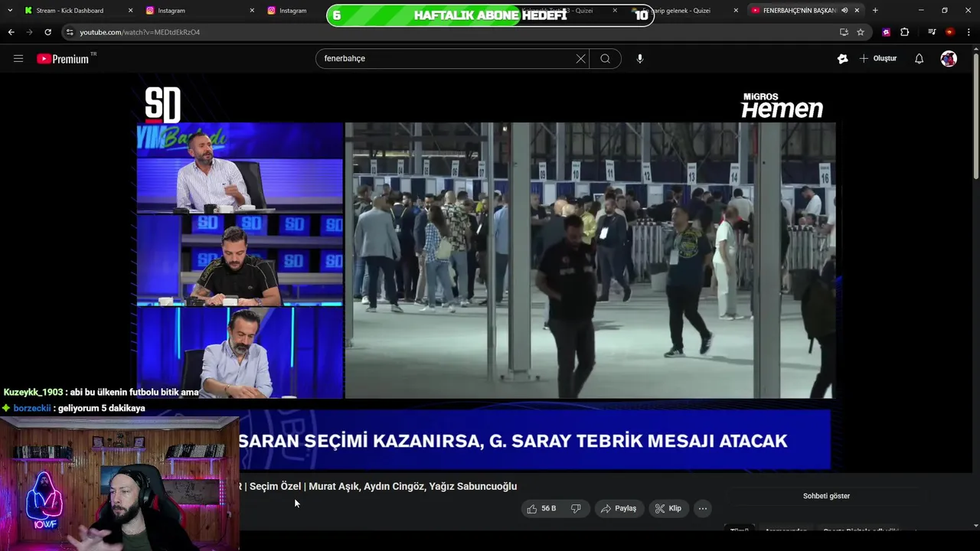Screen dimensions: 980x551
Task: Close the first Instagram tab
Action: (x=252, y=11)
